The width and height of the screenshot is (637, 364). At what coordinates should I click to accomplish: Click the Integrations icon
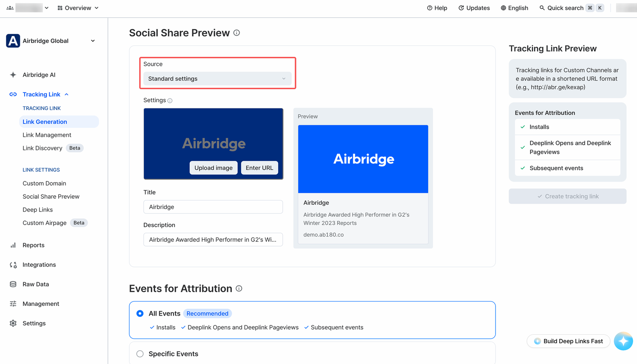pos(13,265)
